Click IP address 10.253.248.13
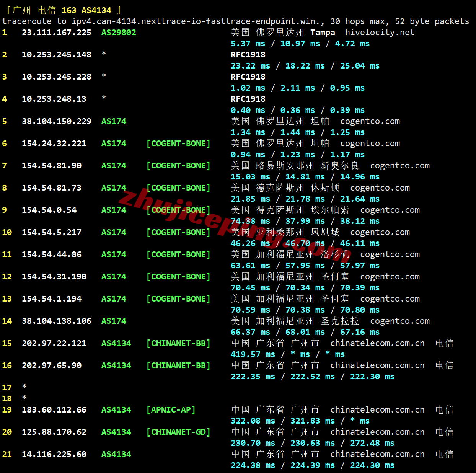The image size is (476, 473). tap(54, 99)
